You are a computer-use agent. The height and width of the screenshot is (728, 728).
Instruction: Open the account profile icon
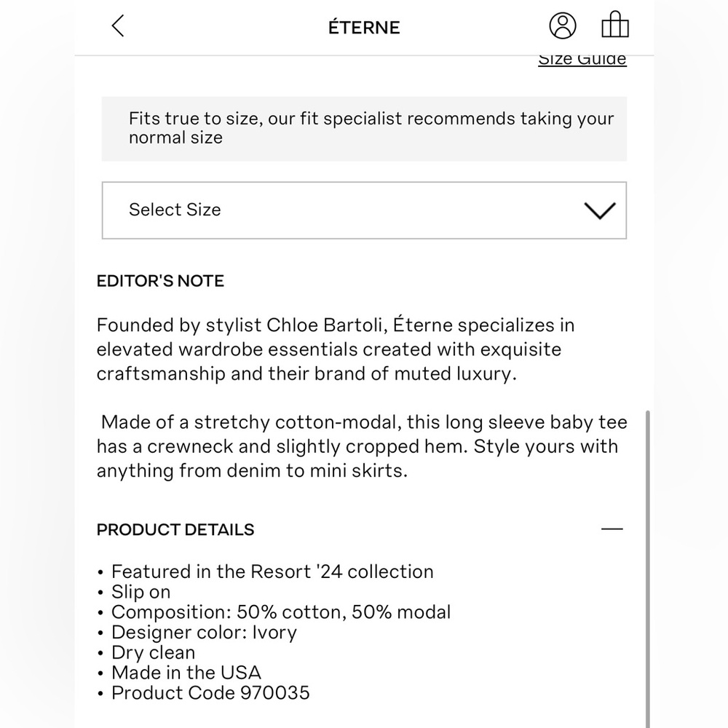(562, 26)
